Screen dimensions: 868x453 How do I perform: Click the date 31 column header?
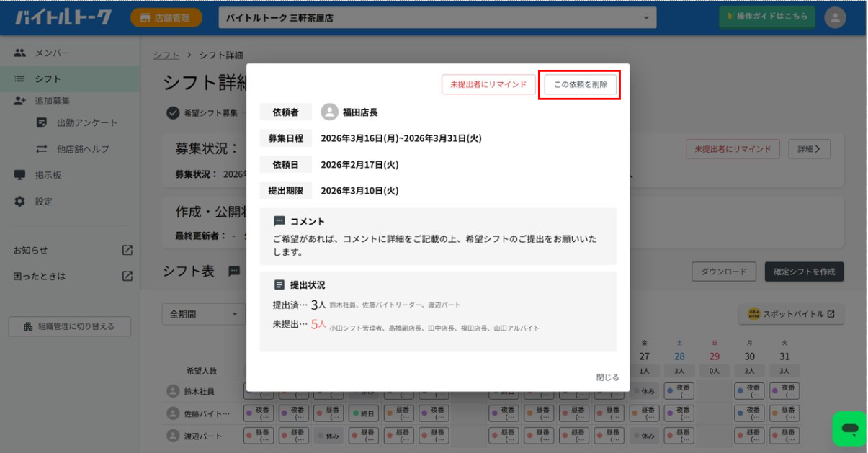784,356
